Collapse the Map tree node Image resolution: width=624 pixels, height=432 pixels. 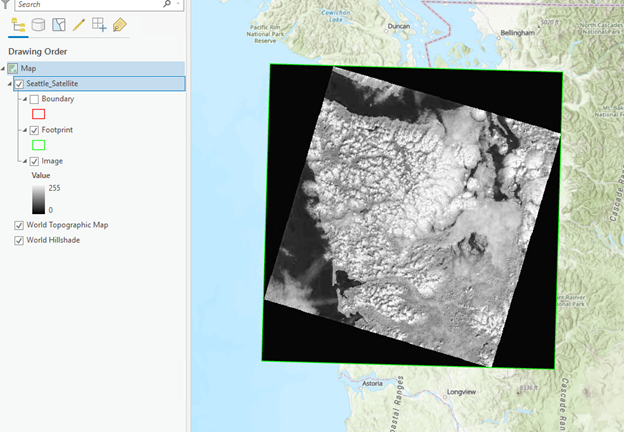pos(3,68)
